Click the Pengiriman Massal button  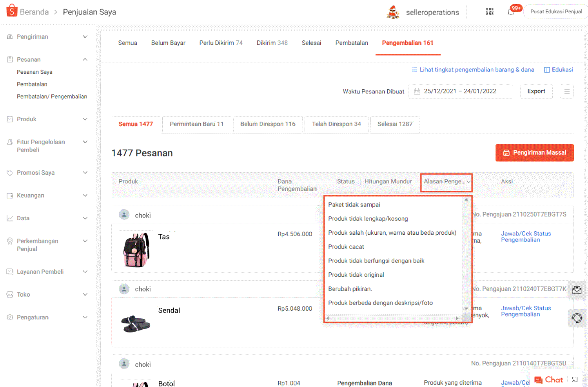[534, 153]
